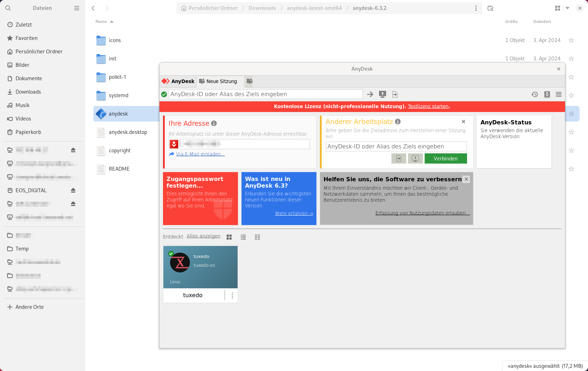The width and height of the screenshot is (588, 371).
Task: Open Downloads in the sidebar
Action: 42,92
